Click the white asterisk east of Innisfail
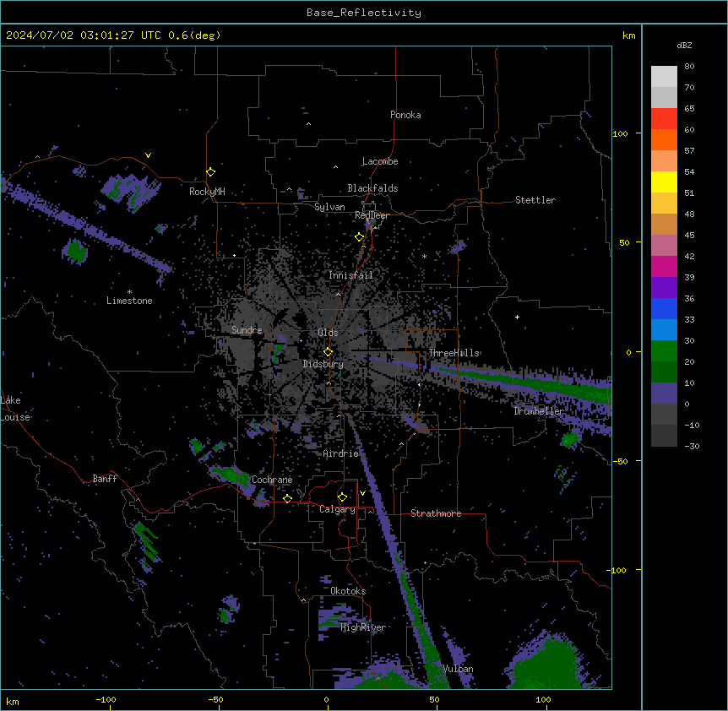 [x=424, y=256]
